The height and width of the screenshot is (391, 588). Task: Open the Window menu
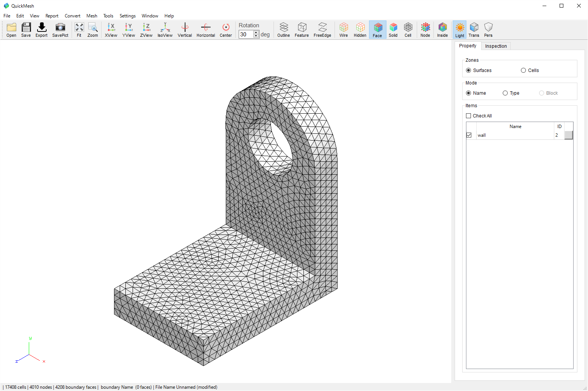pos(150,16)
